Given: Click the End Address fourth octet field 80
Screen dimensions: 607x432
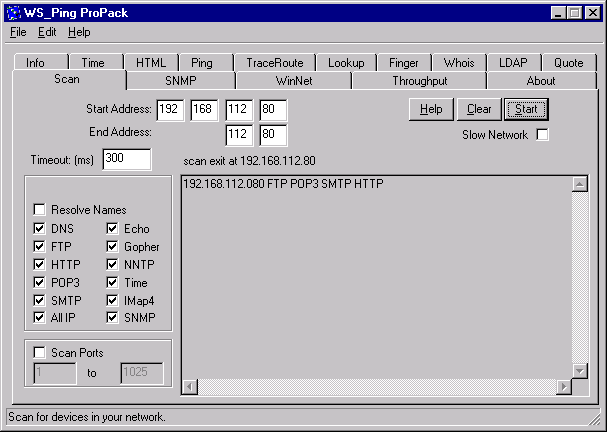Looking at the screenshot, I should tap(273, 135).
